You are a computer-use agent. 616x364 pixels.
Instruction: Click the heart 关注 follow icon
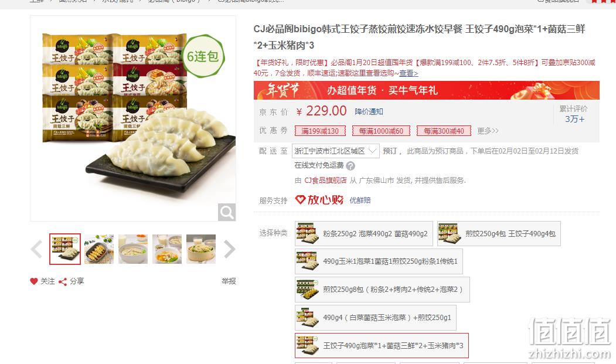[34, 281]
